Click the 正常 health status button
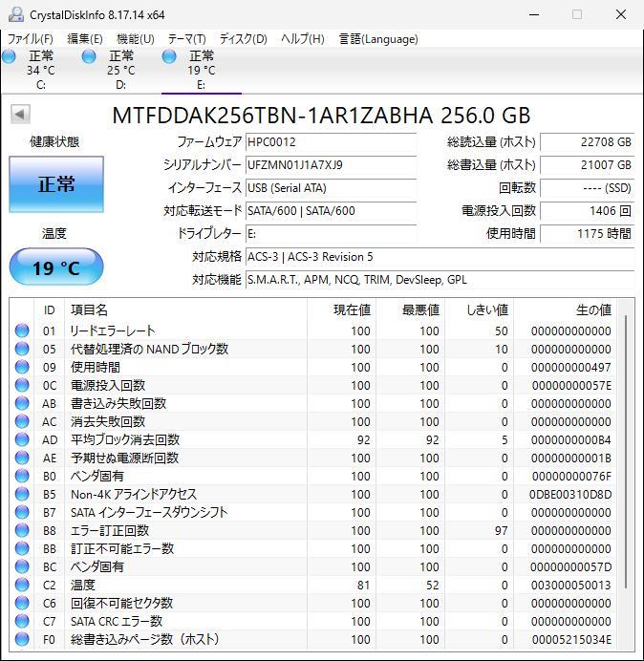Screen dimensions: 644x661 [x=56, y=184]
